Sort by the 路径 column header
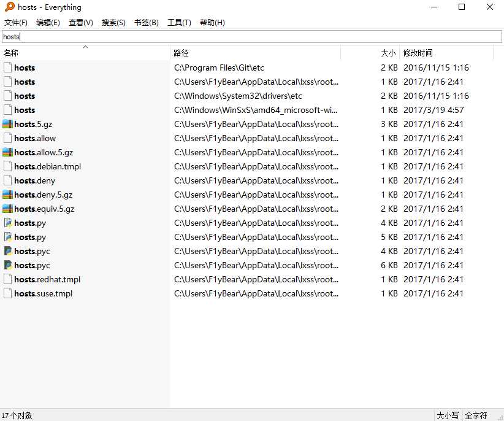 pos(255,53)
